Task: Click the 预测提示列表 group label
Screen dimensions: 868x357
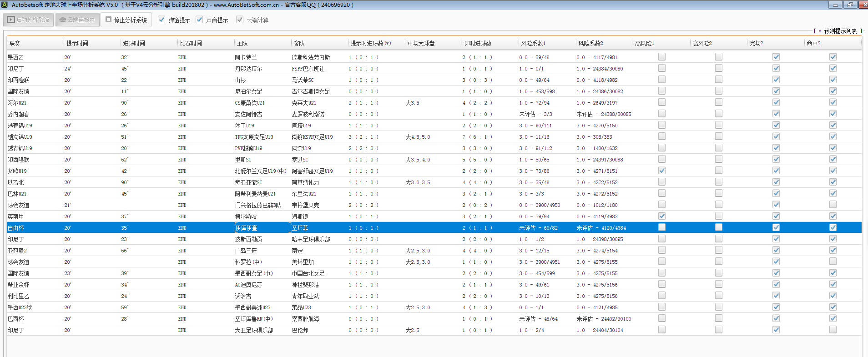Action: [840, 31]
